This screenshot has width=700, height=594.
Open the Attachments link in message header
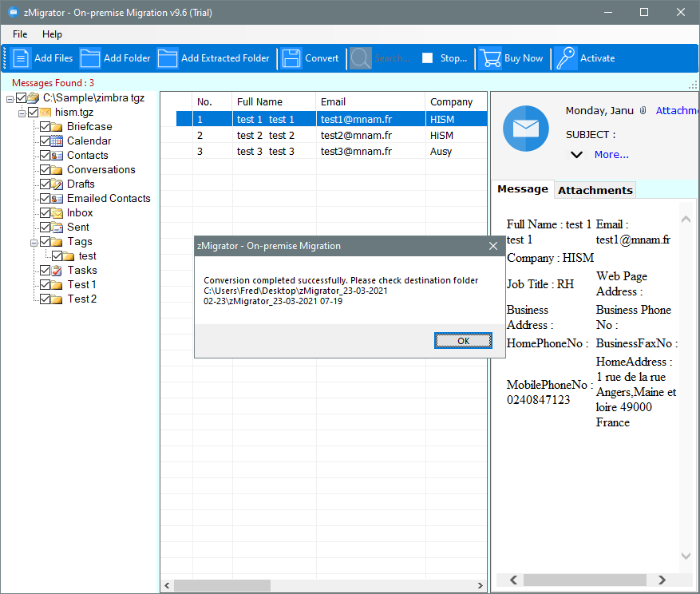[677, 110]
